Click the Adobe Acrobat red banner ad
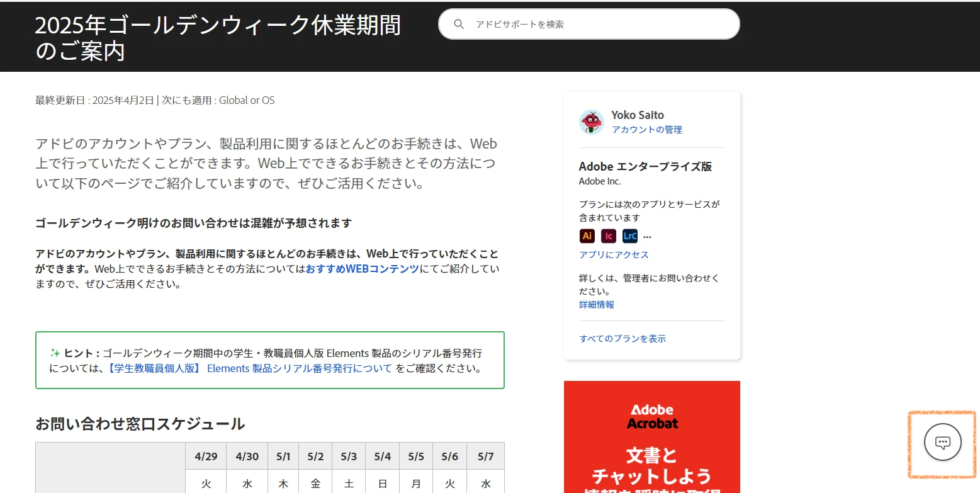Image resolution: width=980 pixels, height=493 pixels. (652, 437)
